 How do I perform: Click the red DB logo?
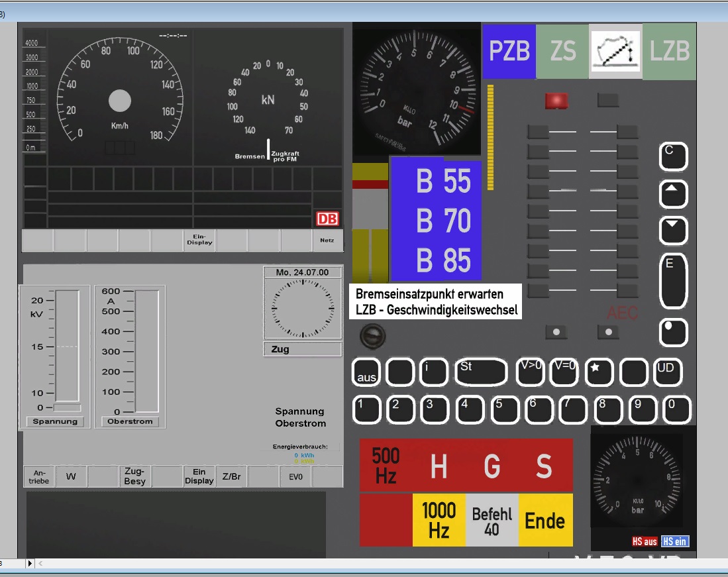[x=327, y=219]
